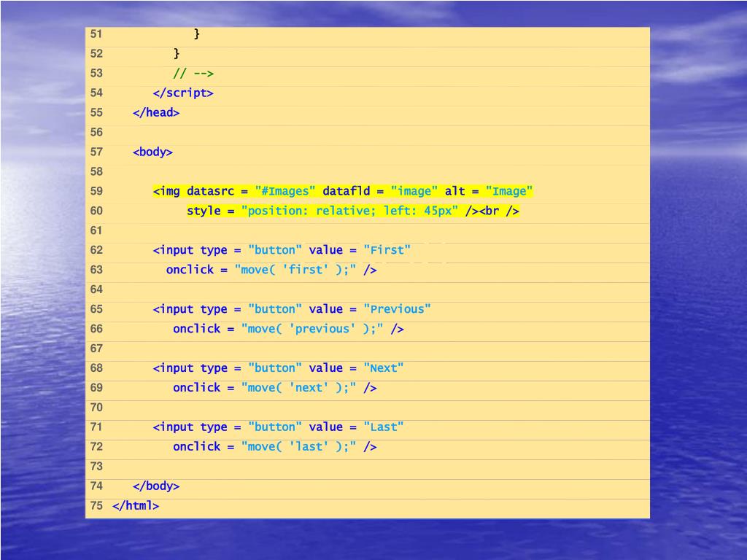Click the 'onclick' attribute on line 72
747x560 pixels.
click(x=197, y=447)
